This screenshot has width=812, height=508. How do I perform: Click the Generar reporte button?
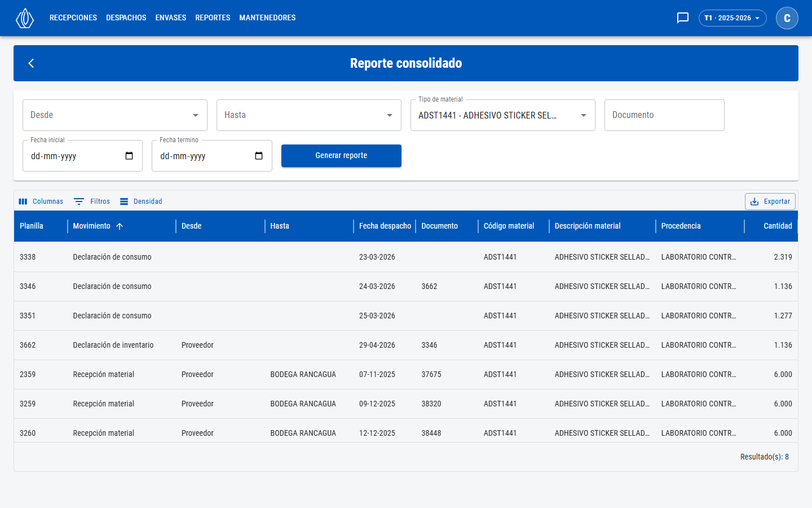point(341,156)
